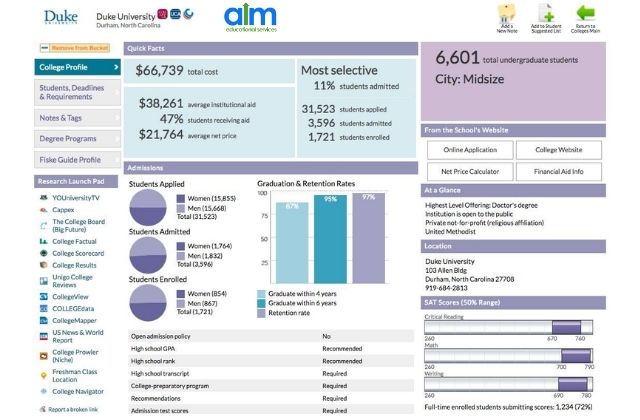
Task: Click the AIM educational services logo
Action: [x=250, y=17]
